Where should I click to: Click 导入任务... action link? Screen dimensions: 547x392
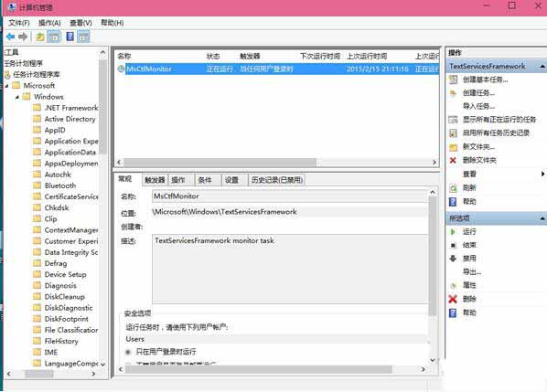point(479,106)
